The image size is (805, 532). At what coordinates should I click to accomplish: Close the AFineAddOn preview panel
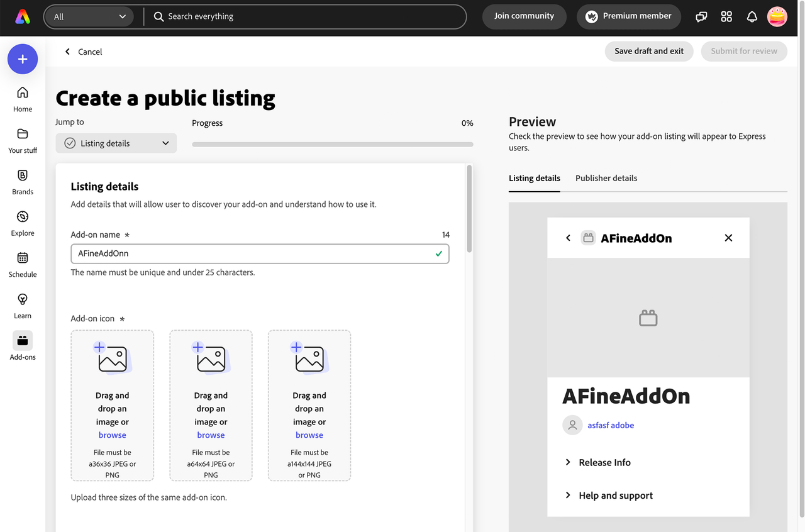pos(728,238)
